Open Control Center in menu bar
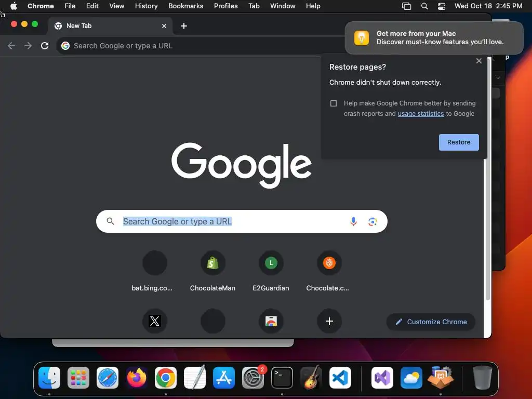The width and height of the screenshot is (532, 399). (442, 6)
